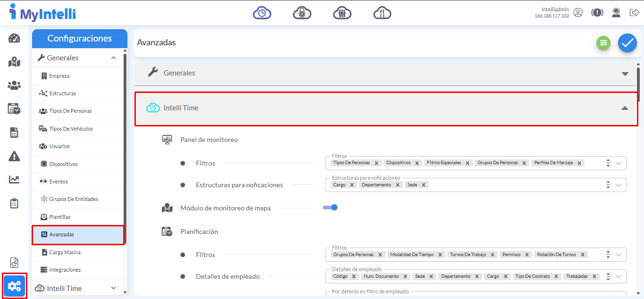The width and height of the screenshot is (644, 299).
Task: Open the trend chart reports icon
Action: 14,180
